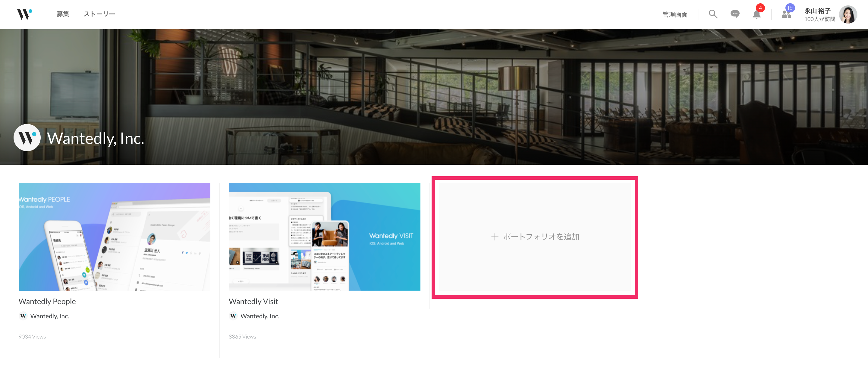Click the company logo circle in the banner
This screenshot has height=385, width=868.
[27, 138]
